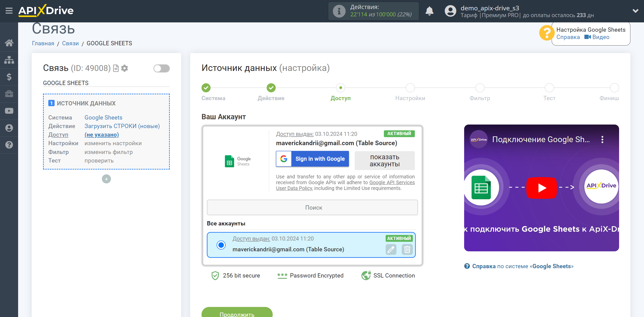The height and width of the screenshot is (317, 644).
Task: Click изменить настройки
Action: point(113,143)
